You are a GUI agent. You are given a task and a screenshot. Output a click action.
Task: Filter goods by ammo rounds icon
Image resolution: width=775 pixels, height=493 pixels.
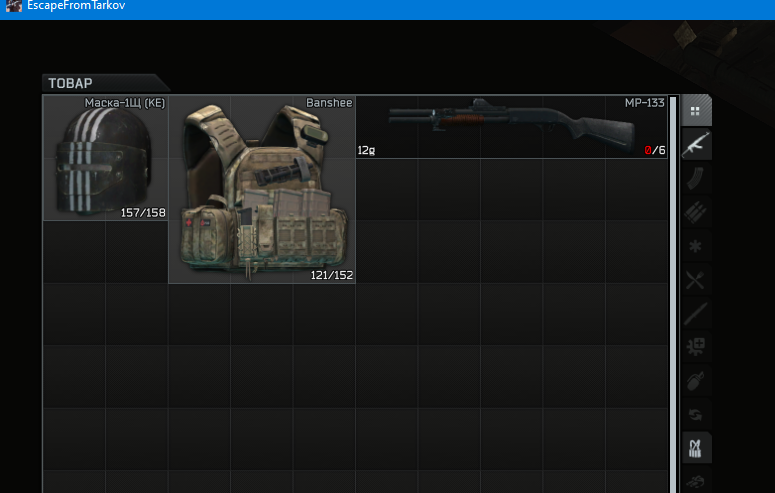click(696, 212)
